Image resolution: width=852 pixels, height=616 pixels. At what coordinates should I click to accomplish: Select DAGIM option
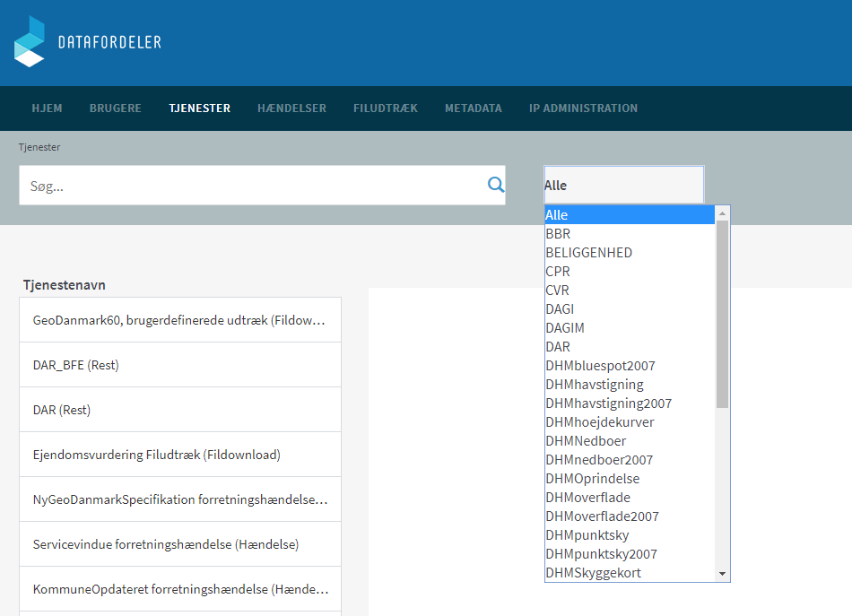coord(630,327)
